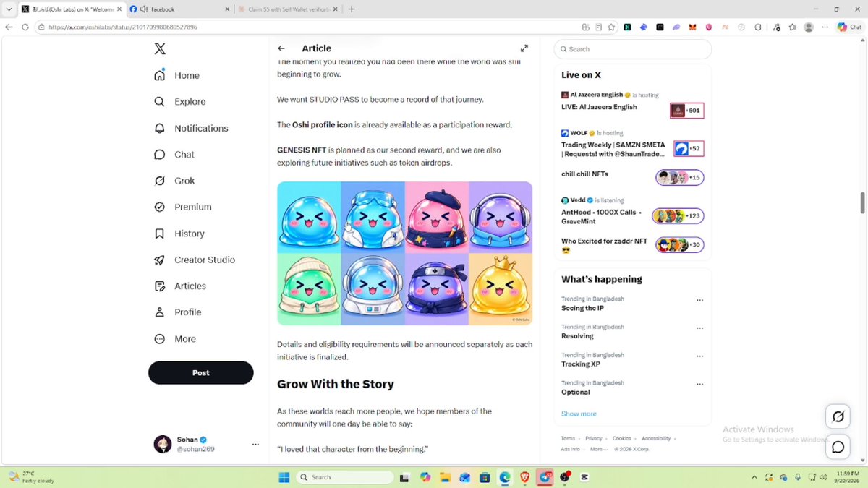Open the Copilot Chat button
868x488 pixels.
point(849,27)
